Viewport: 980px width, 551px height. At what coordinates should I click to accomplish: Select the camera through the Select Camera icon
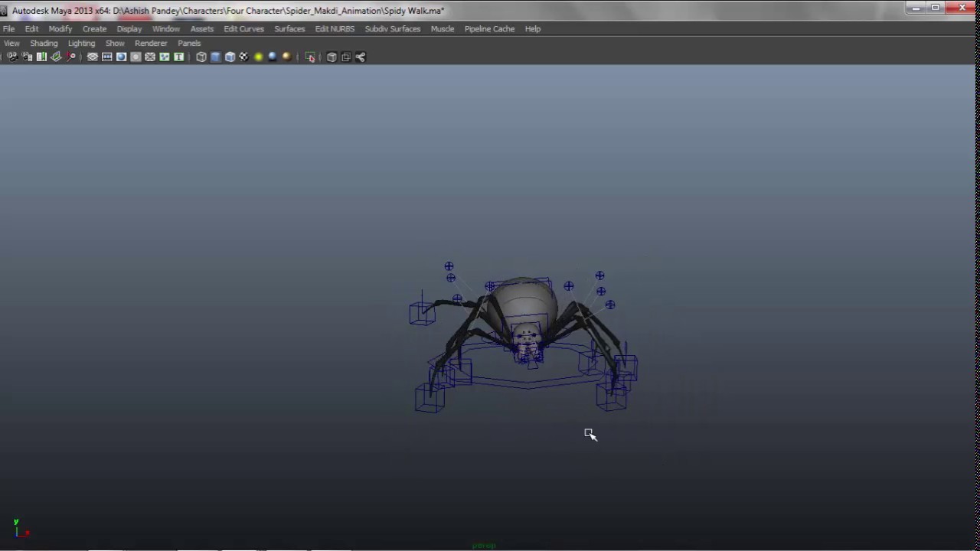12,57
